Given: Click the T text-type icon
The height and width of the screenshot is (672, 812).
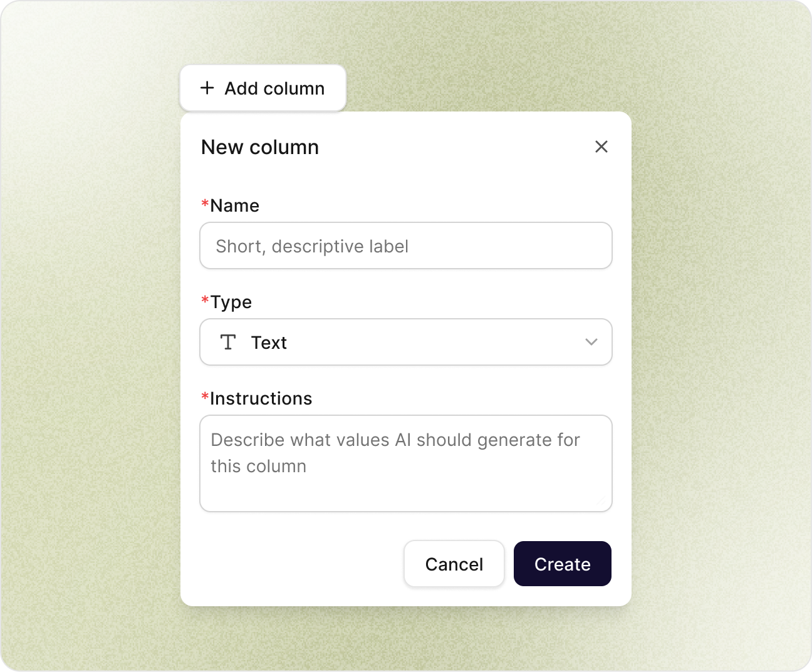Looking at the screenshot, I should 228,342.
